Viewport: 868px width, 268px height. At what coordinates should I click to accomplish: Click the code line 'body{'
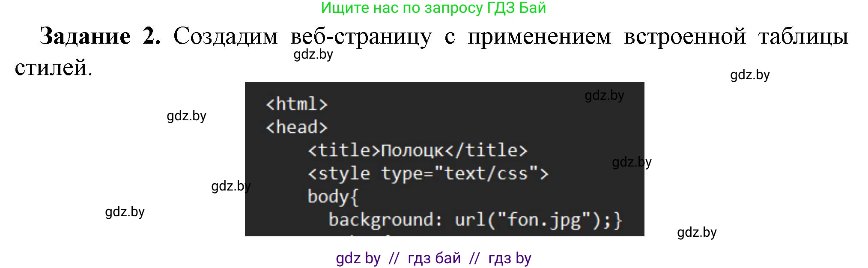point(333,197)
